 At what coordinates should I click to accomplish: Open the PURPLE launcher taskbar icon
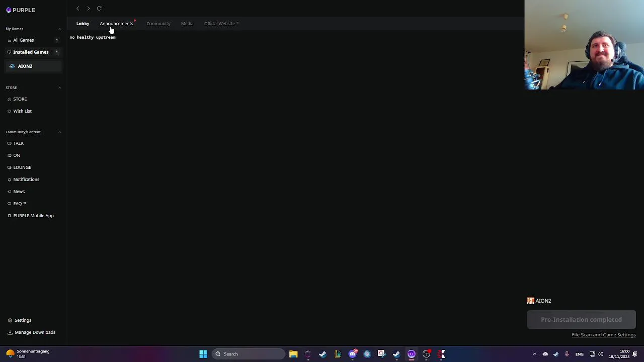coord(412,354)
